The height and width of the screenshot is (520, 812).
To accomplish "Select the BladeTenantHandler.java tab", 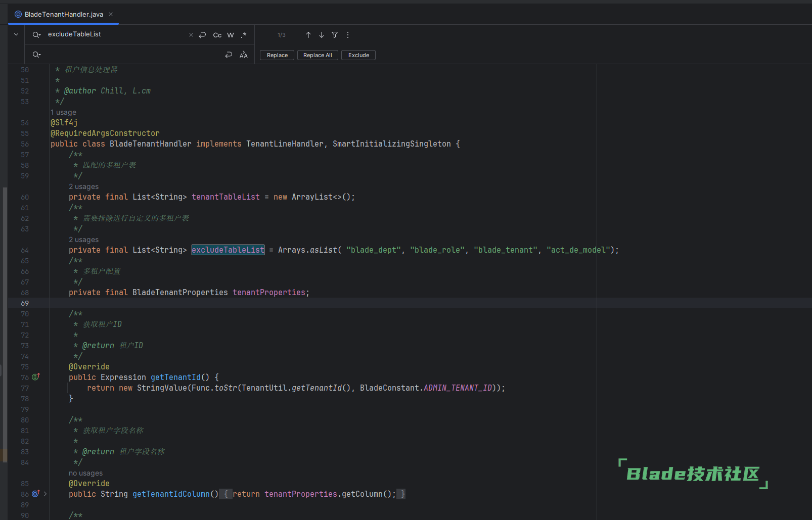I will tap(64, 14).
